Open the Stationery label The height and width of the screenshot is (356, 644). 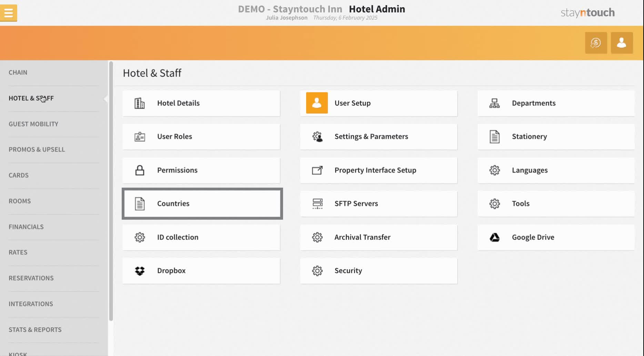(x=529, y=136)
